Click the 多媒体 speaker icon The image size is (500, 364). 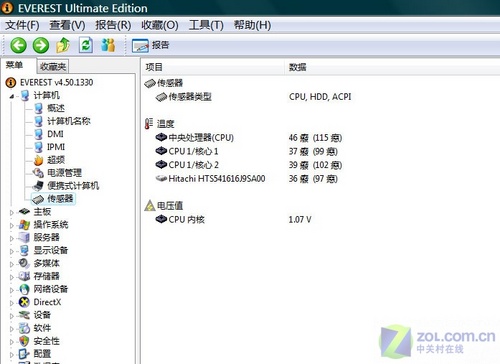pyautogui.click(x=24, y=263)
